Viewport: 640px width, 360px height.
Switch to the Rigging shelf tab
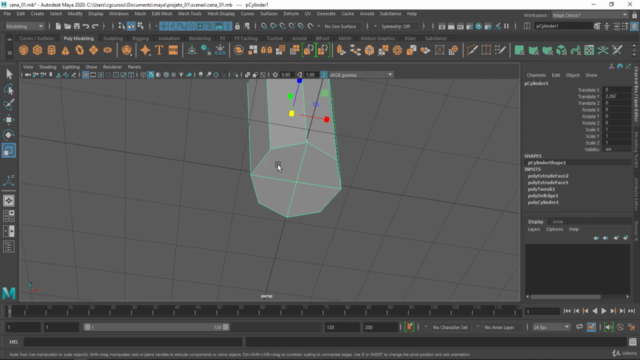(x=140, y=38)
